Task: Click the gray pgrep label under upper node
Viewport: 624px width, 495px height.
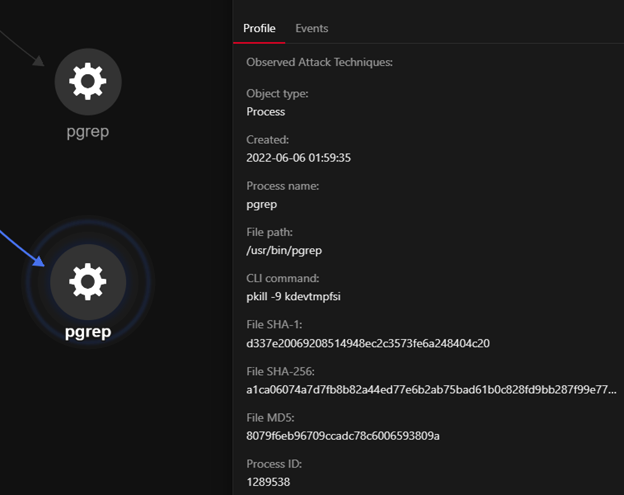Action: click(x=88, y=133)
